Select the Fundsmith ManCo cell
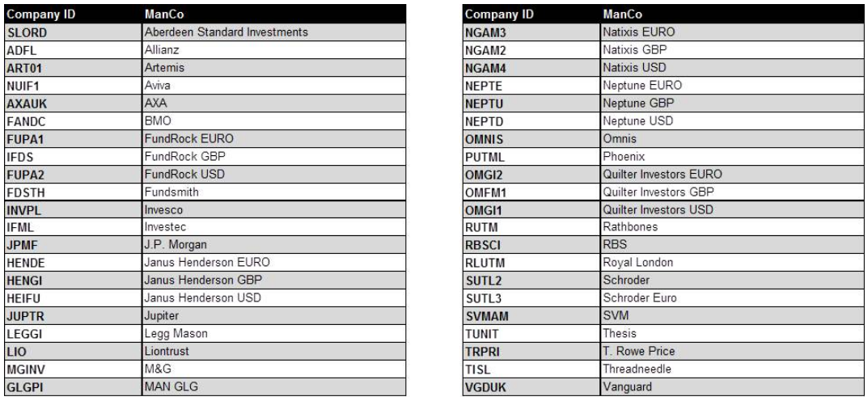 274,192
